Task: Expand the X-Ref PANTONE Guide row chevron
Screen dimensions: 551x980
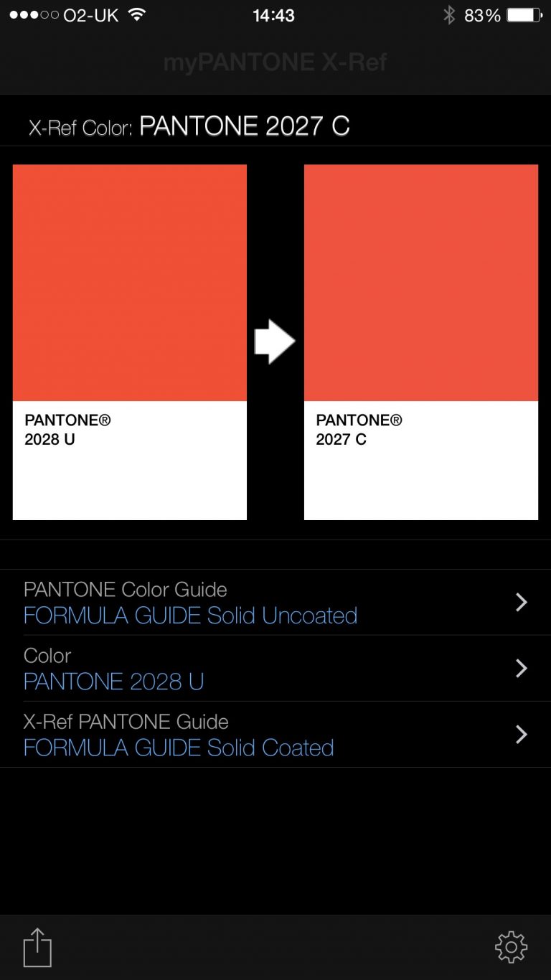Action: [x=522, y=735]
